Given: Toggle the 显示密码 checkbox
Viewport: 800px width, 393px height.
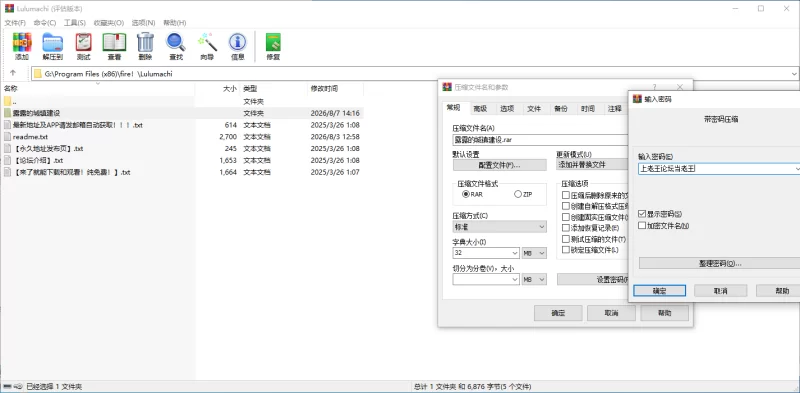Looking at the screenshot, I should [x=642, y=213].
